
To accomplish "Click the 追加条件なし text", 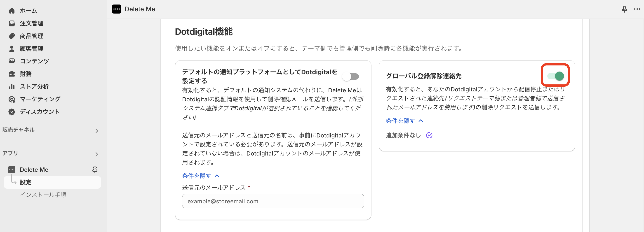I will pos(403,135).
